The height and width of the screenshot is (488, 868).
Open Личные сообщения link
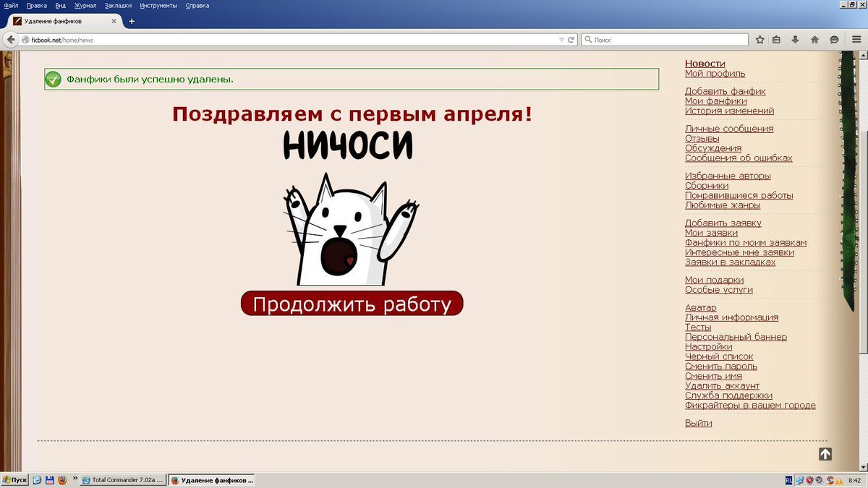coord(729,129)
